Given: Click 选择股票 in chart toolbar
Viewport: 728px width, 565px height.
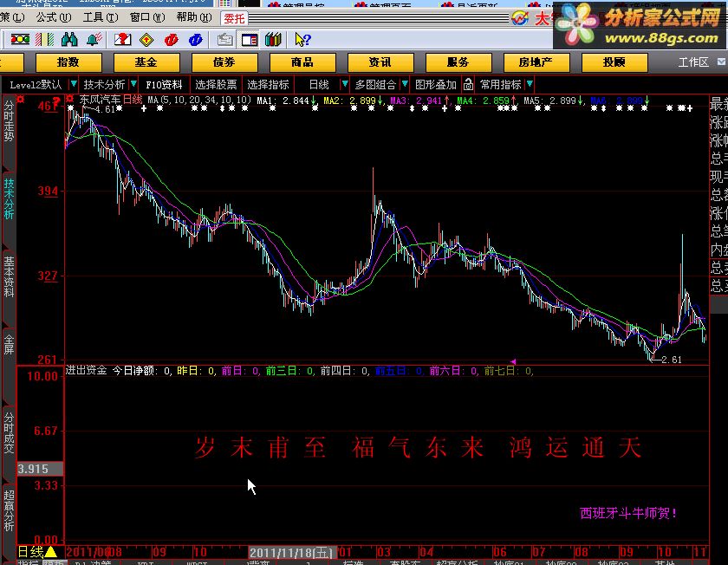Looking at the screenshot, I should (216, 85).
